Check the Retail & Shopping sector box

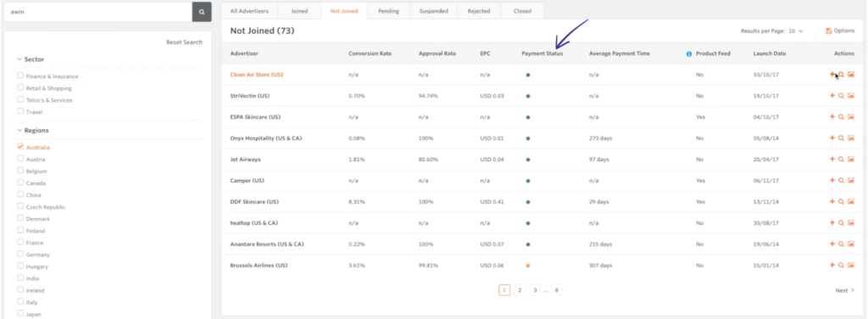coord(20,87)
